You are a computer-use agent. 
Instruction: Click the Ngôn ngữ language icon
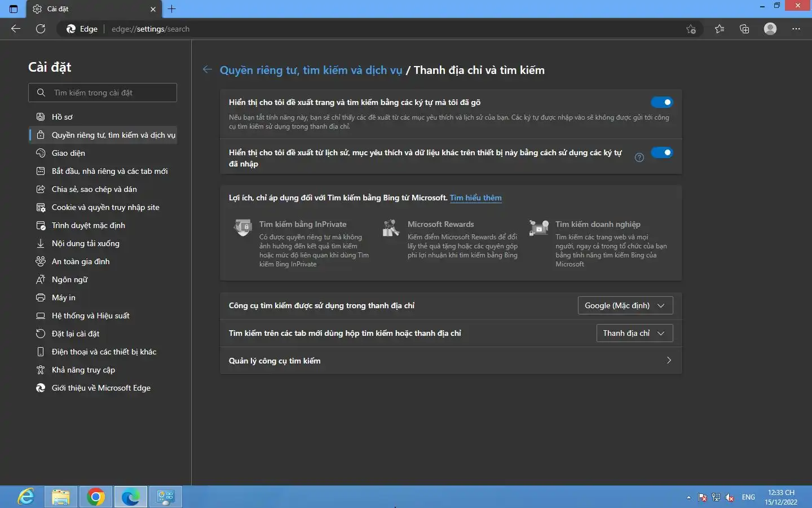41,279
